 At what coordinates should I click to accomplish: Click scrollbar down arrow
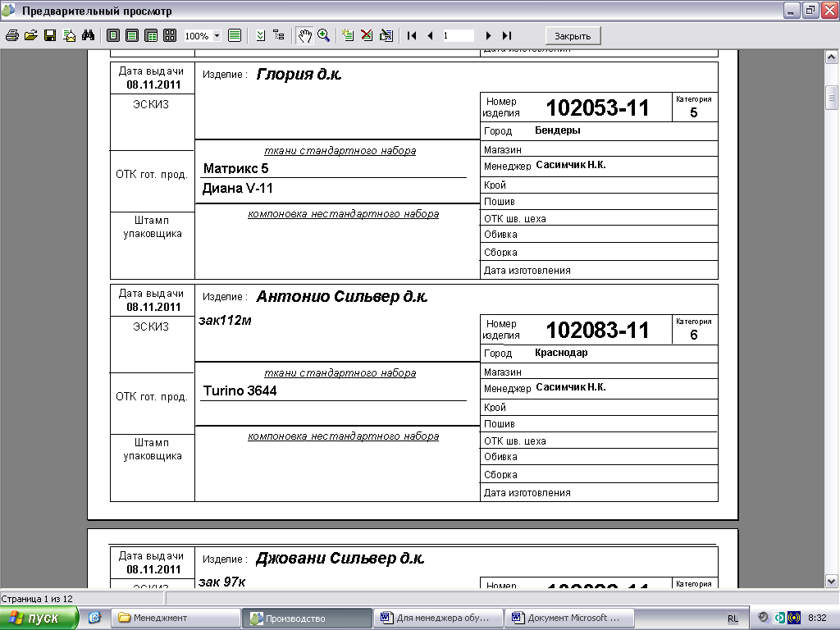click(x=832, y=581)
